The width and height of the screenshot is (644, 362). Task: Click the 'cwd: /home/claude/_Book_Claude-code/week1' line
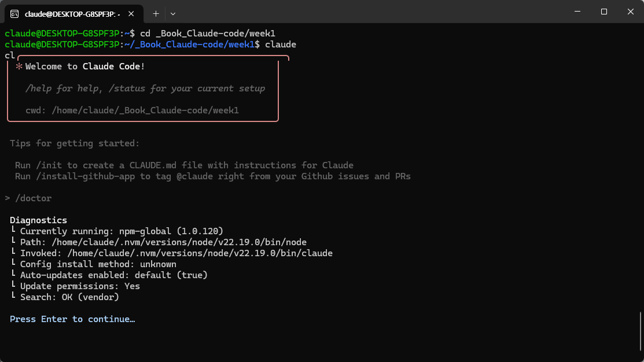132,110
